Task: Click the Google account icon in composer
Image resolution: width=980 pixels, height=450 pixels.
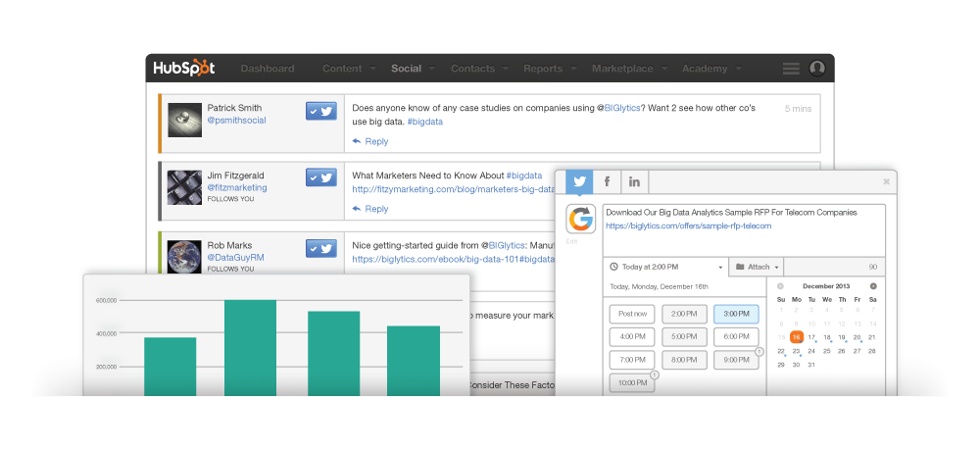Action: click(580, 220)
